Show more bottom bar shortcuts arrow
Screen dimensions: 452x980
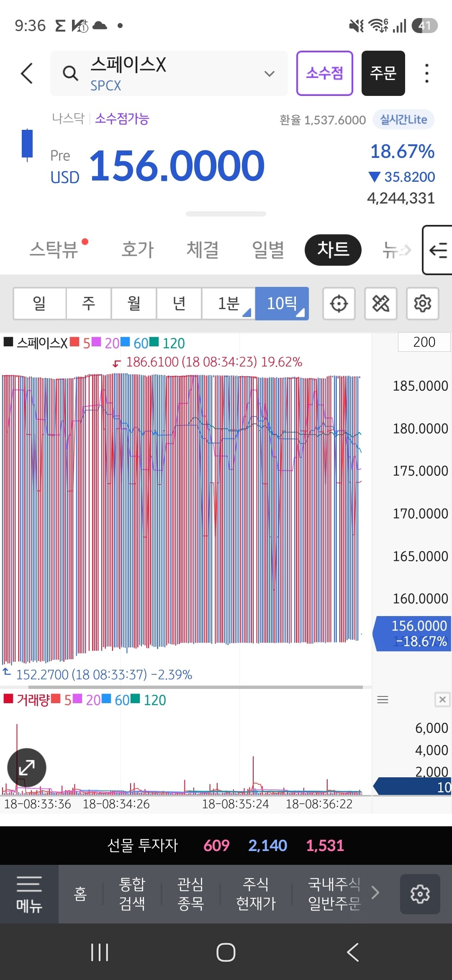(375, 893)
